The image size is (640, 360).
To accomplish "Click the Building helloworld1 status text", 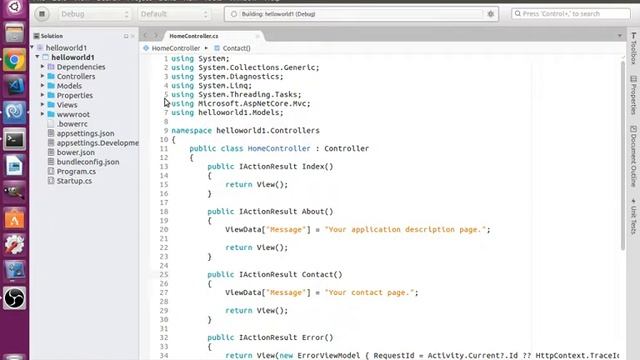I will tap(278, 14).
